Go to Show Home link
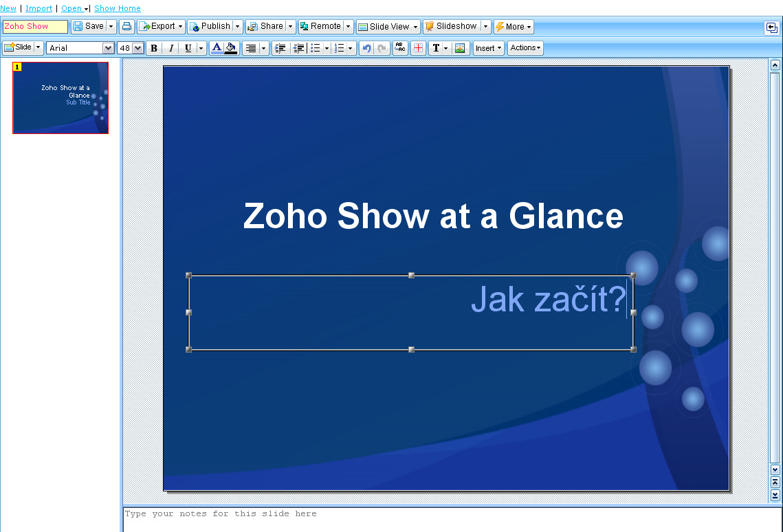This screenshot has height=532, width=783. 118,8
